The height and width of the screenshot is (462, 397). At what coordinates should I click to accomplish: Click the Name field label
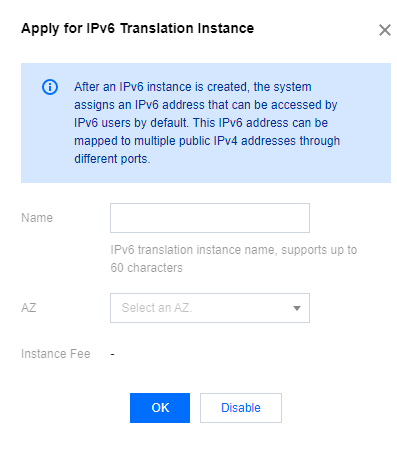[x=37, y=218]
